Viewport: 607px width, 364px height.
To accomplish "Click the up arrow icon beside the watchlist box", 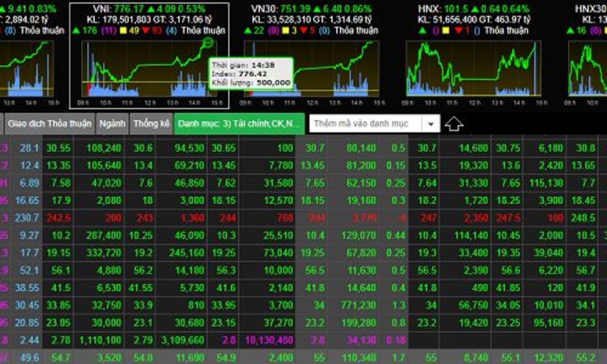I will [x=455, y=124].
